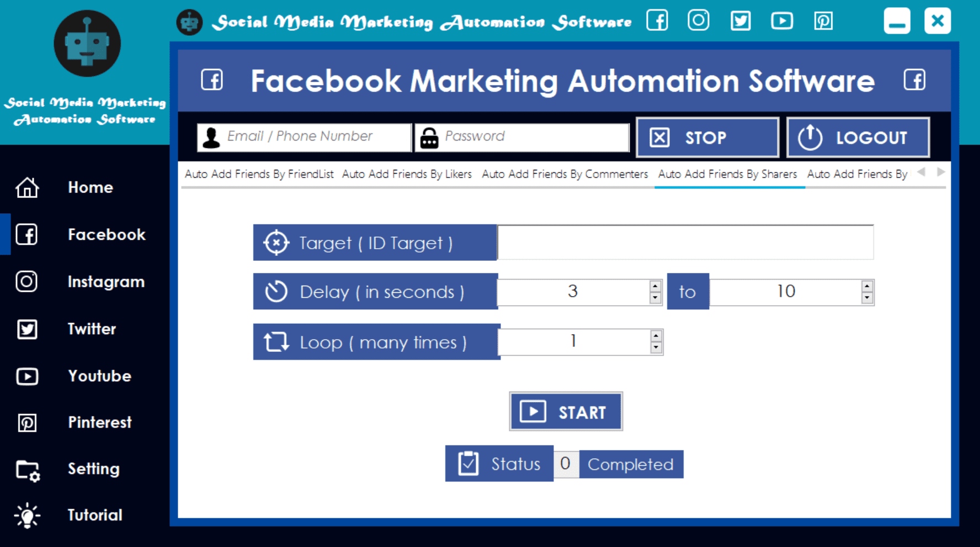This screenshot has width=980, height=547.
Task: Click the 'to' label between delay fields
Action: click(688, 292)
